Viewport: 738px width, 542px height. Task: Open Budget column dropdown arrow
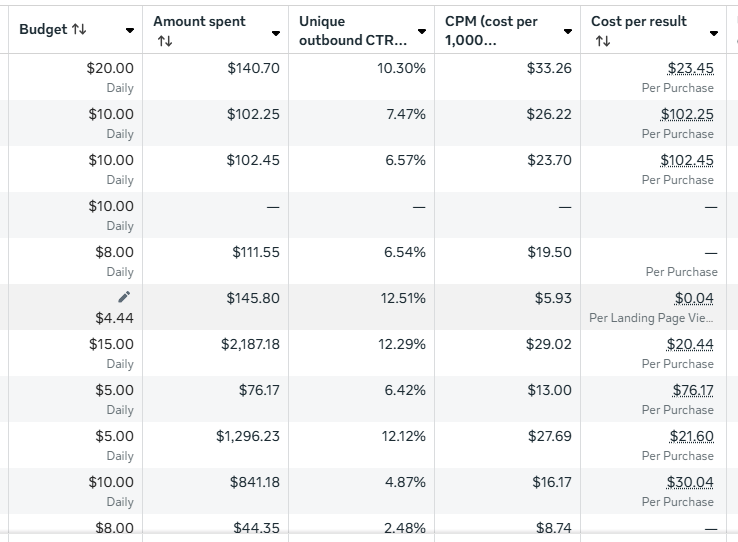(130, 31)
